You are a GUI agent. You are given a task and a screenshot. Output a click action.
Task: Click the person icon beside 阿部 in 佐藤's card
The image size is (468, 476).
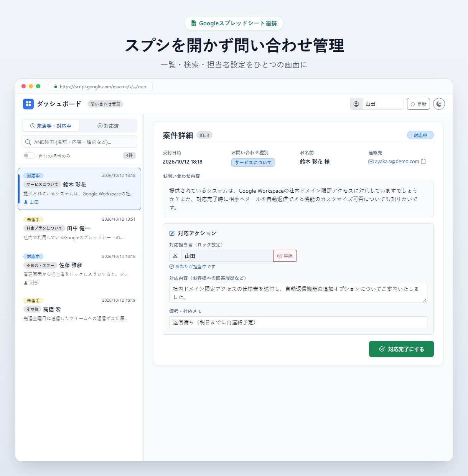(26, 283)
